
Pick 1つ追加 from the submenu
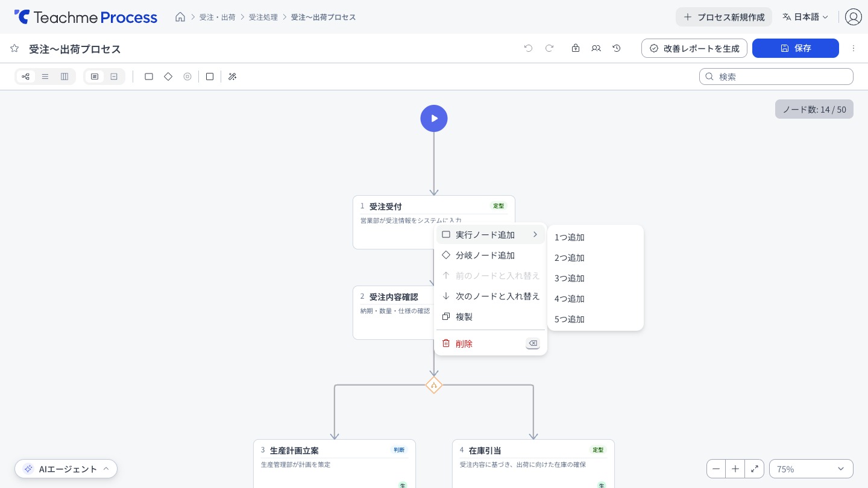pyautogui.click(x=596, y=237)
